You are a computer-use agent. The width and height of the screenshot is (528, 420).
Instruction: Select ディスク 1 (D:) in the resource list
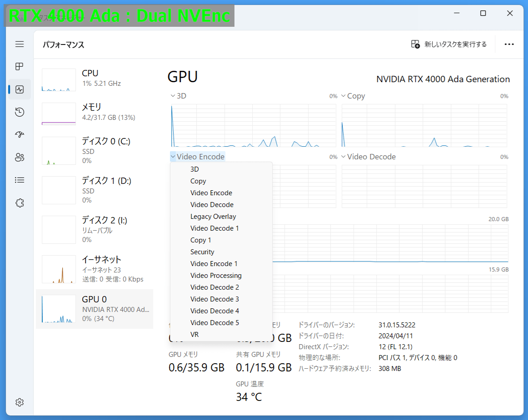click(x=95, y=190)
